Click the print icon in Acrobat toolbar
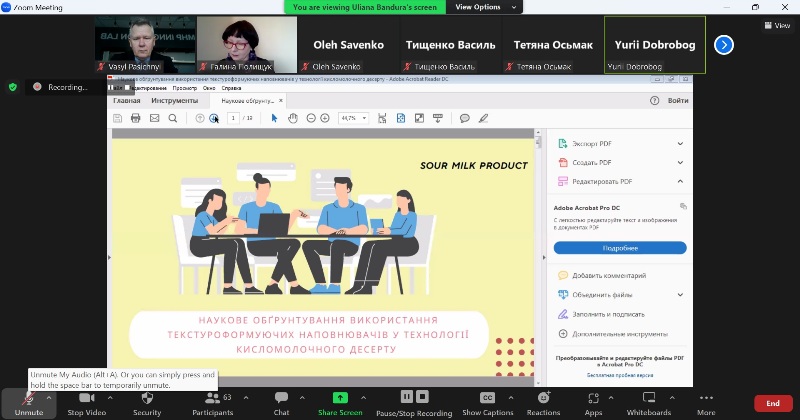 [x=135, y=118]
